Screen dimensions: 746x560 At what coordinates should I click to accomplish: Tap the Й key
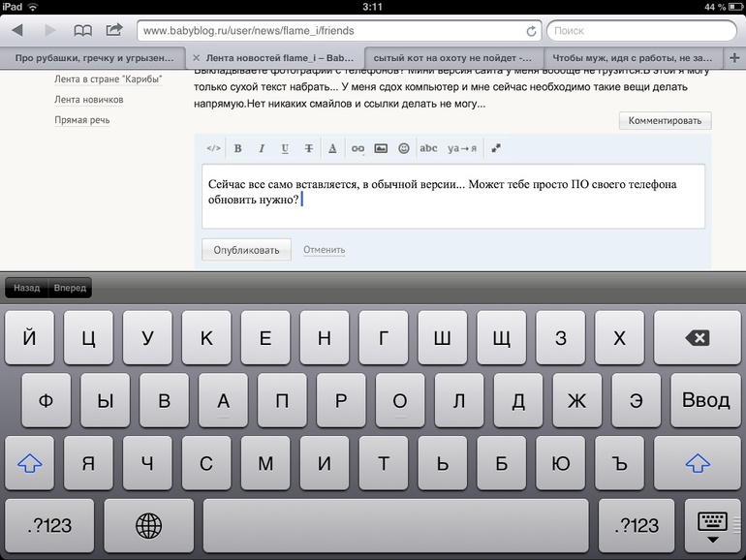(x=29, y=338)
